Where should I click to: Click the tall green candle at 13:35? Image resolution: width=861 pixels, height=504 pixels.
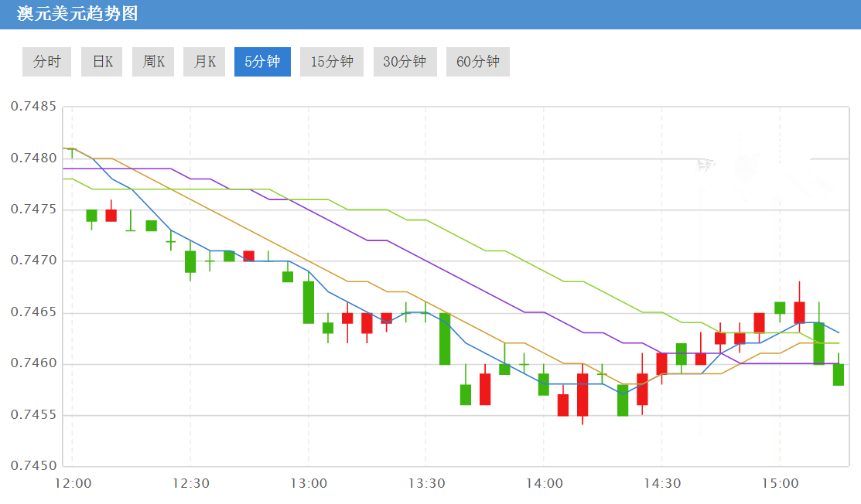(x=445, y=339)
